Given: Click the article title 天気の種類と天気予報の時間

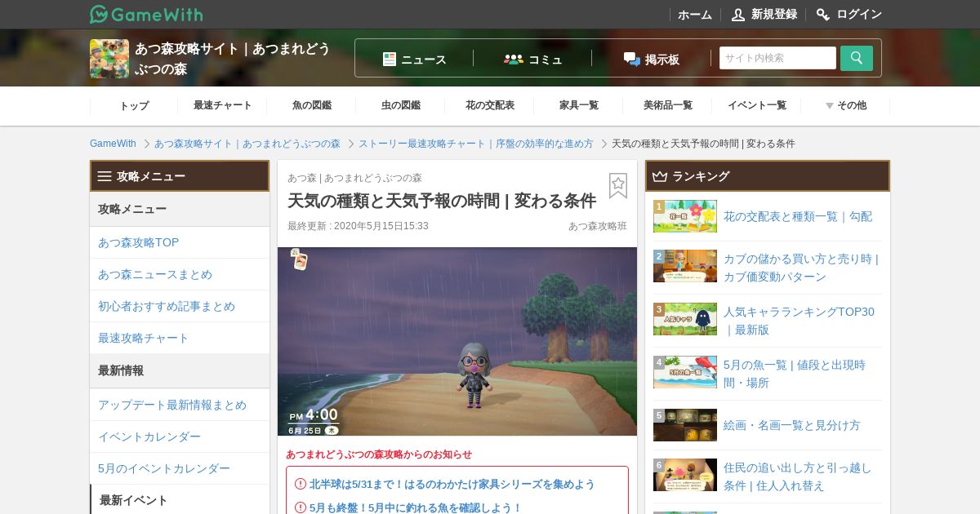Looking at the screenshot, I should click(442, 201).
